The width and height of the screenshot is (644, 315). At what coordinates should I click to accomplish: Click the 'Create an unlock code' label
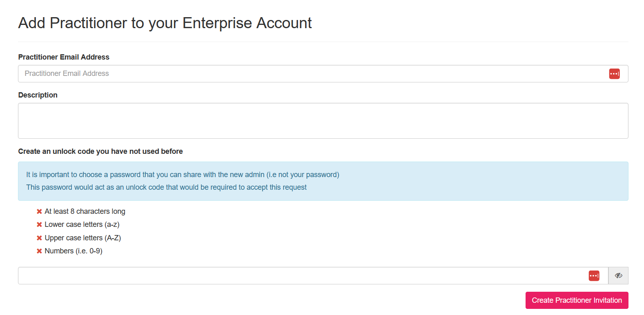pos(100,151)
